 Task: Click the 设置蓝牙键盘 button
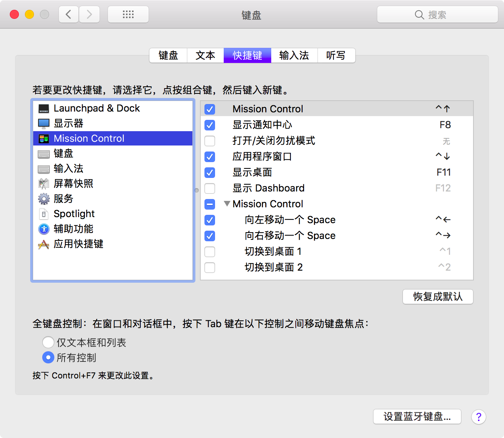tap(416, 417)
